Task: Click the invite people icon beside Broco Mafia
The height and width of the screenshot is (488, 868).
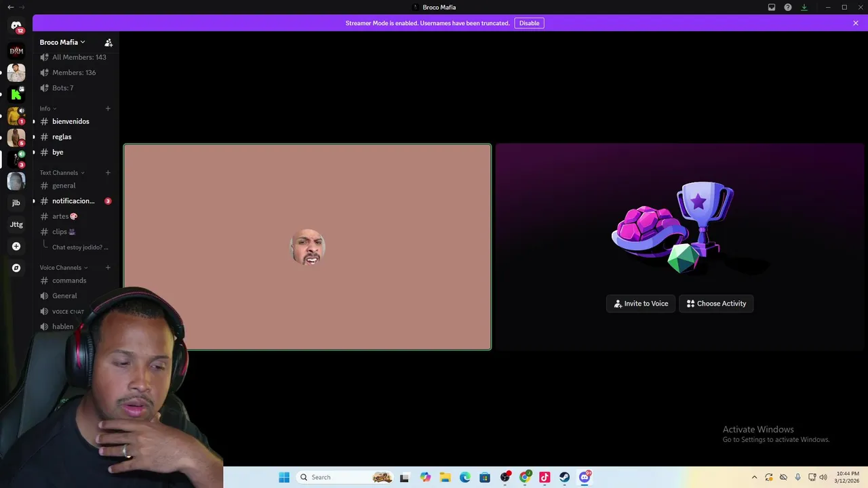Action: coord(108,42)
